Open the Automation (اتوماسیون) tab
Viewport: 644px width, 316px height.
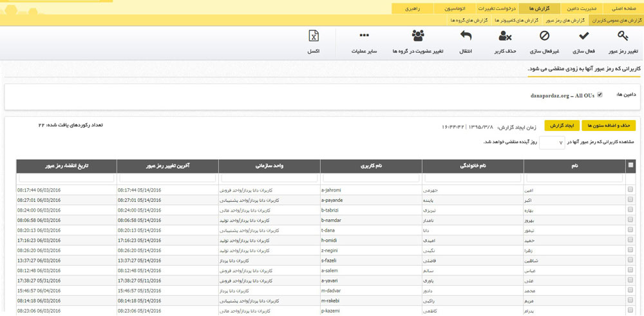point(455,8)
